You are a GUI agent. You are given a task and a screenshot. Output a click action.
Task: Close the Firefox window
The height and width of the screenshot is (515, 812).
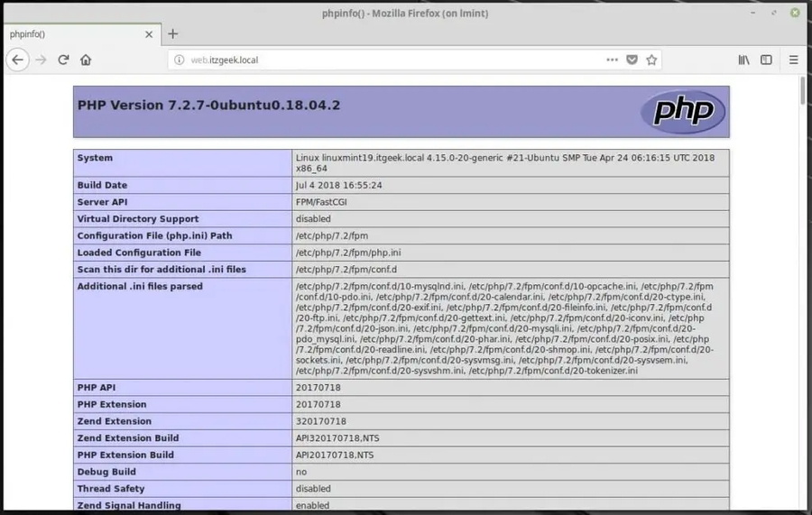click(x=795, y=13)
